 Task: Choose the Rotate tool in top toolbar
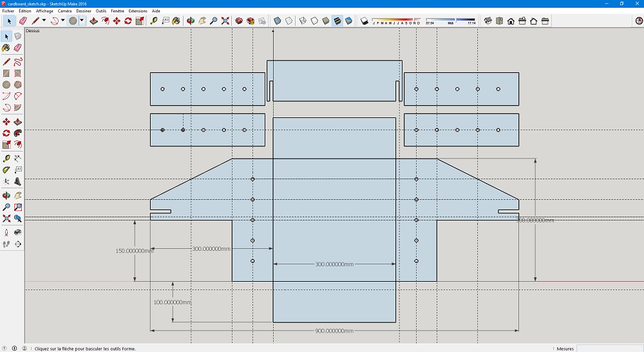coord(128,21)
